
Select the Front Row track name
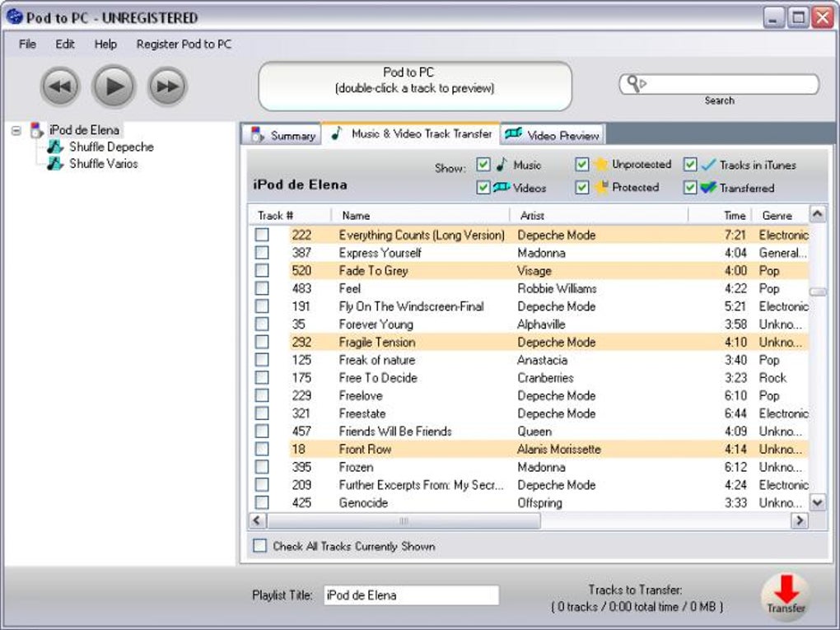(365, 449)
